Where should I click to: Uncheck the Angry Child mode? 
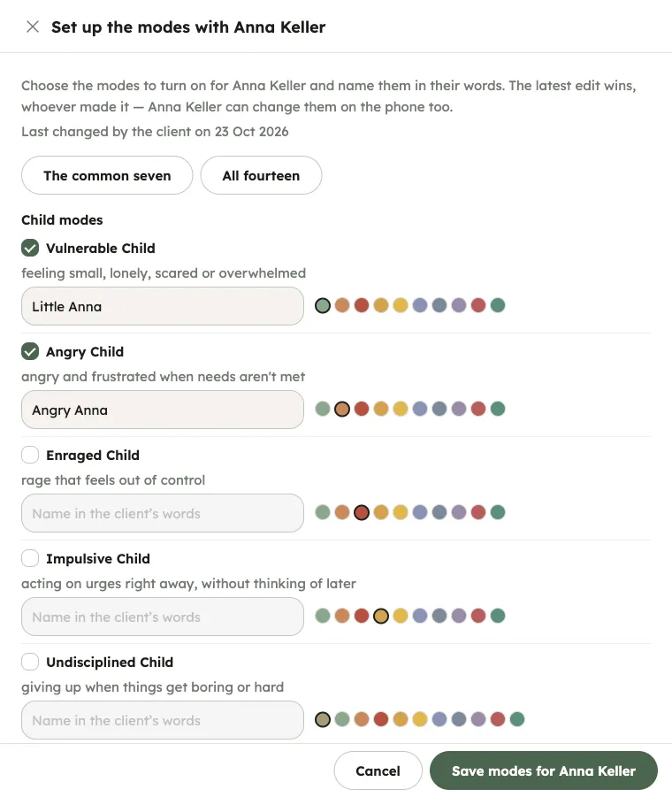coord(30,351)
